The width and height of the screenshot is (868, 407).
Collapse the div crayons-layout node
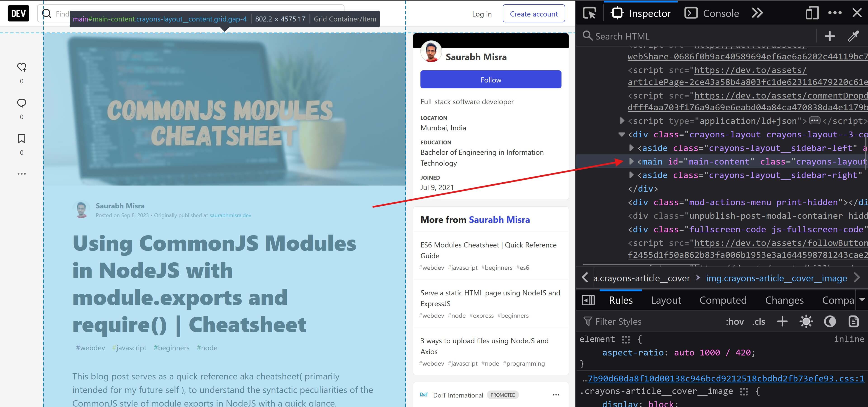(x=622, y=134)
